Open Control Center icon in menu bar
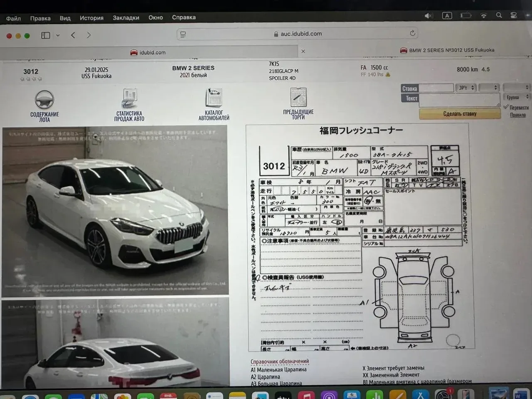532x399 pixels. pos(514,15)
